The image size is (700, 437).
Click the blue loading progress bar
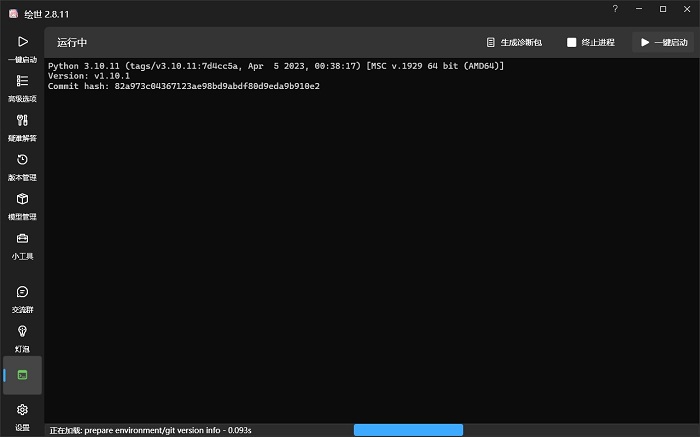(x=408, y=430)
